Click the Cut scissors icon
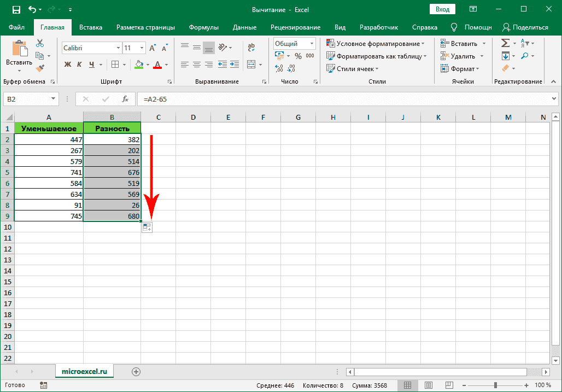This screenshot has width=562, height=392. [40, 44]
